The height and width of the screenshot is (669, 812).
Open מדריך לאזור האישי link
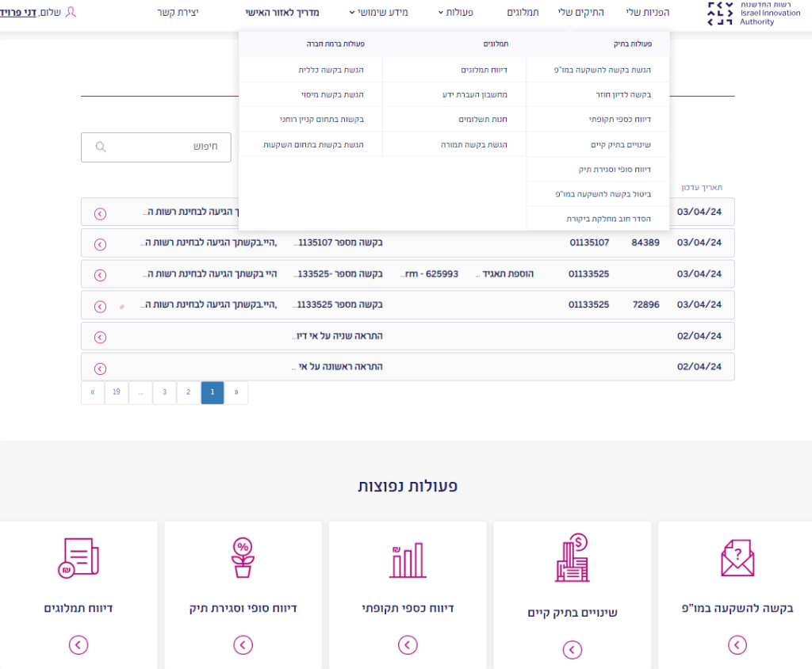[282, 13]
